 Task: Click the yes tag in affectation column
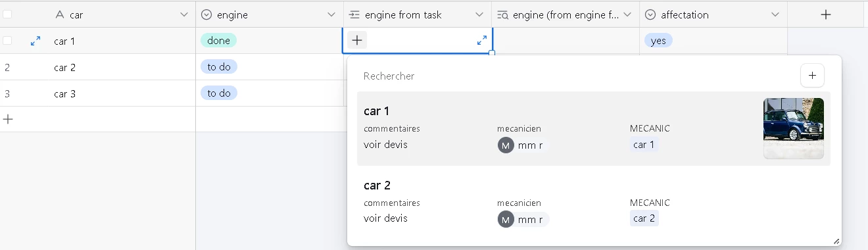click(658, 41)
